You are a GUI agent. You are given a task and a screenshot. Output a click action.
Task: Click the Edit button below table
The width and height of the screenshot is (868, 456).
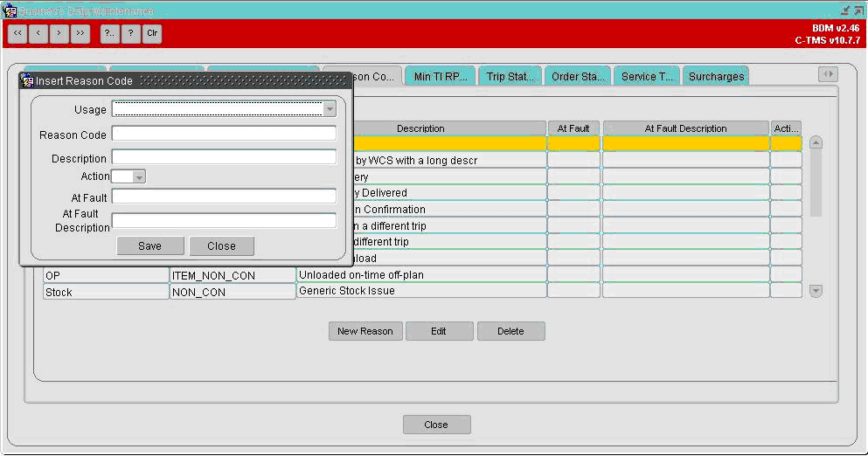439,331
